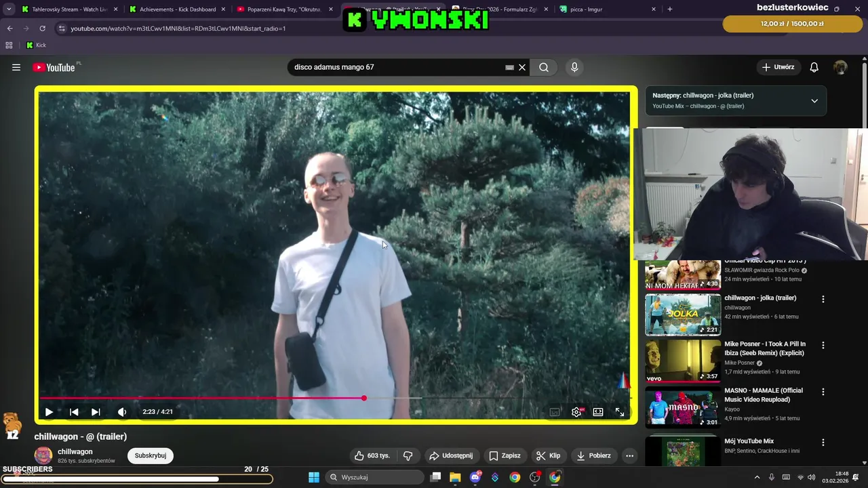Open options for MASNO - MAMALE video
This screenshot has width=868, height=488.
point(823,392)
